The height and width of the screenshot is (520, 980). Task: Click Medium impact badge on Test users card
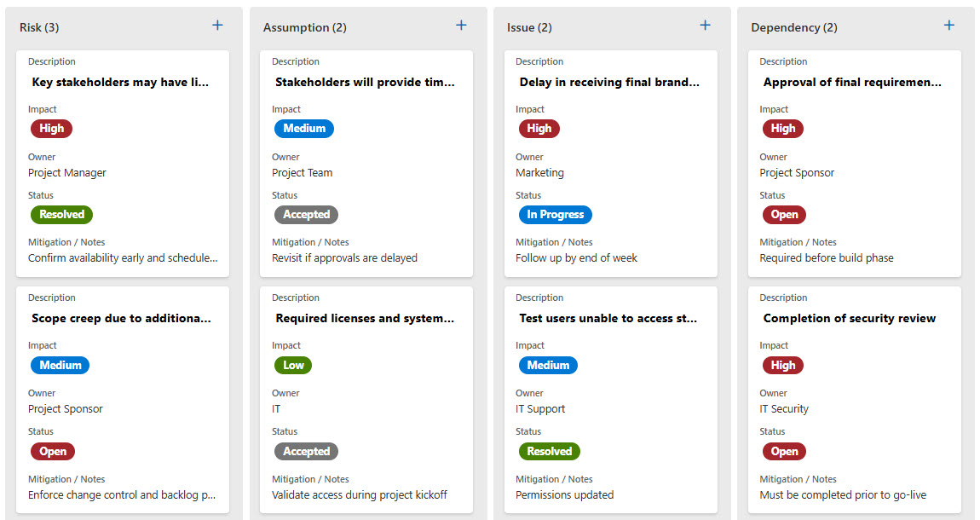(548, 365)
